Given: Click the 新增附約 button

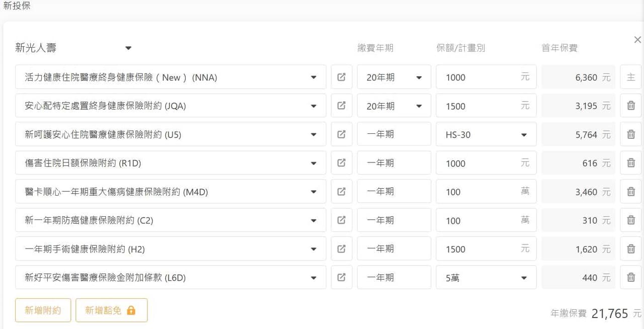Looking at the screenshot, I should [43, 310].
